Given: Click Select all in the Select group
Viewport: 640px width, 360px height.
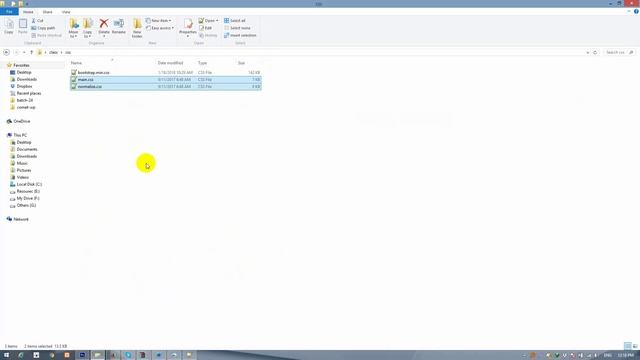Looking at the screenshot, I should click(235, 20).
